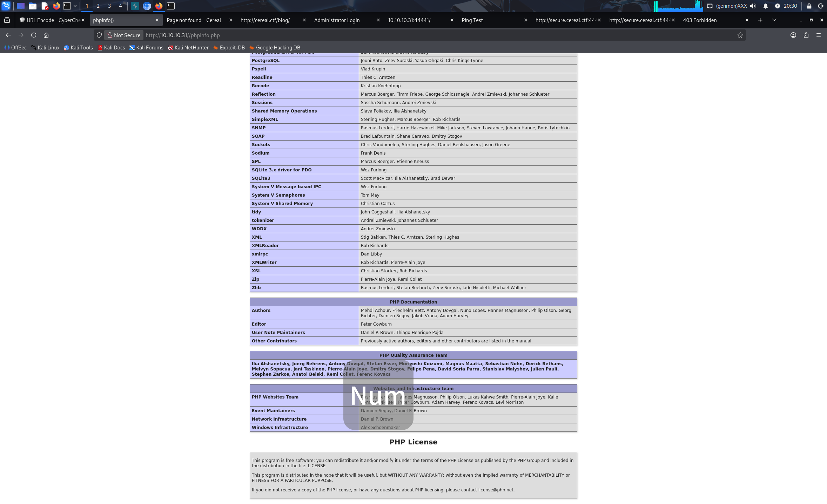Screen dimensions: 827x504
Task: Click the browser Home icon
Action: click(46, 35)
